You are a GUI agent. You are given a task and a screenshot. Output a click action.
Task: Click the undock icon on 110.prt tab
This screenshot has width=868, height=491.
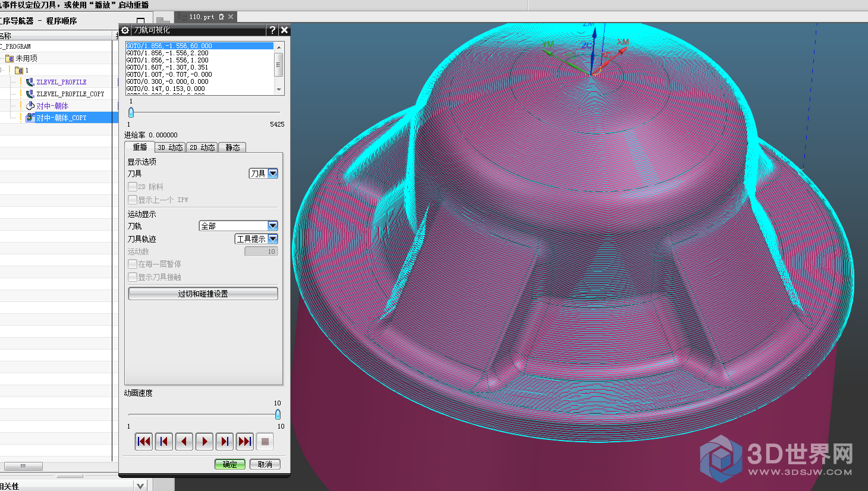click(x=221, y=17)
